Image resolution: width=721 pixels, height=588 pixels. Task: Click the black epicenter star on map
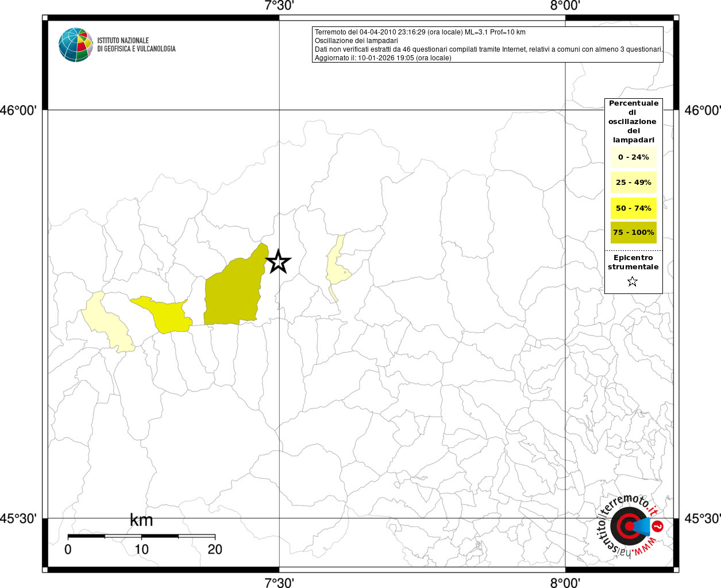point(279,262)
